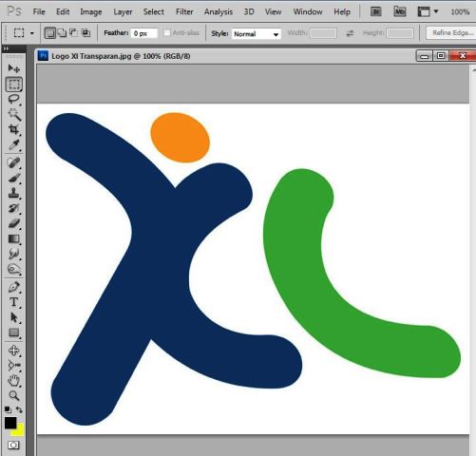This screenshot has height=456, width=476.
Task: Minimize the Logo Xl Transparan.jpg document window
Action: pyautogui.click(x=425, y=56)
